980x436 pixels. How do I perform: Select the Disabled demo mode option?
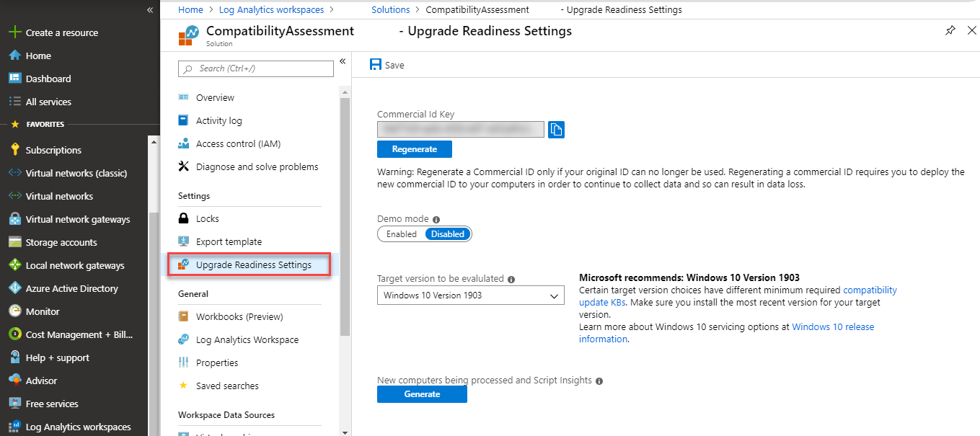[x=448, y=234]
